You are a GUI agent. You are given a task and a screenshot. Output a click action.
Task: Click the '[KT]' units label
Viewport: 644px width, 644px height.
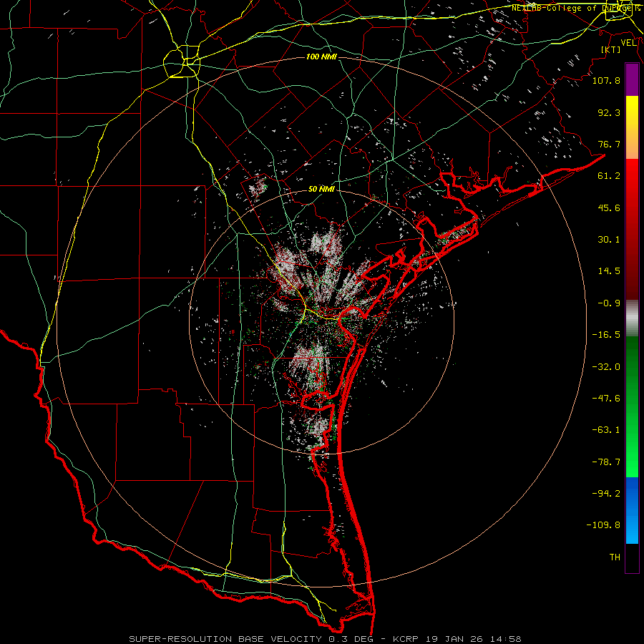[x=611, y=49]
